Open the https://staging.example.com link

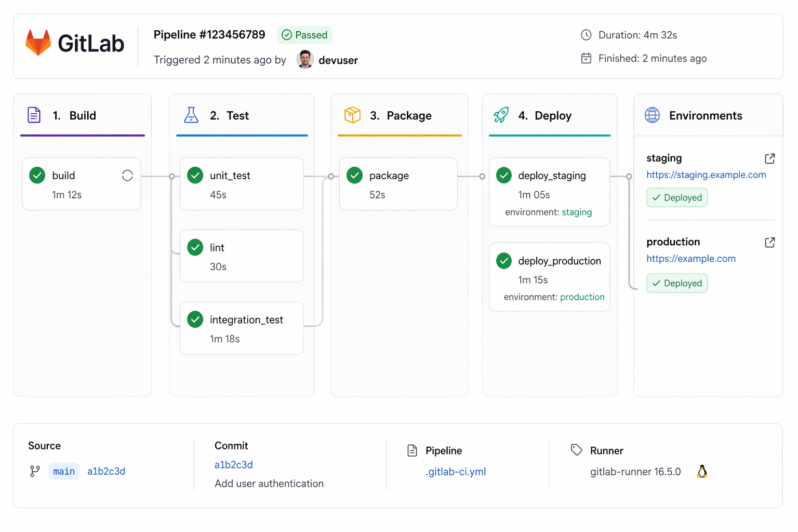[706, 175]
